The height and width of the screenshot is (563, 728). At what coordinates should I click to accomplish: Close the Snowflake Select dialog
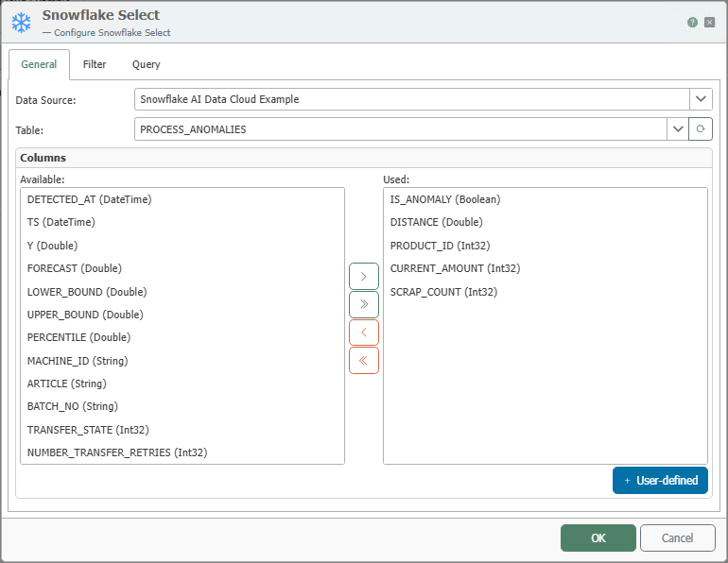tap(709, 23)
